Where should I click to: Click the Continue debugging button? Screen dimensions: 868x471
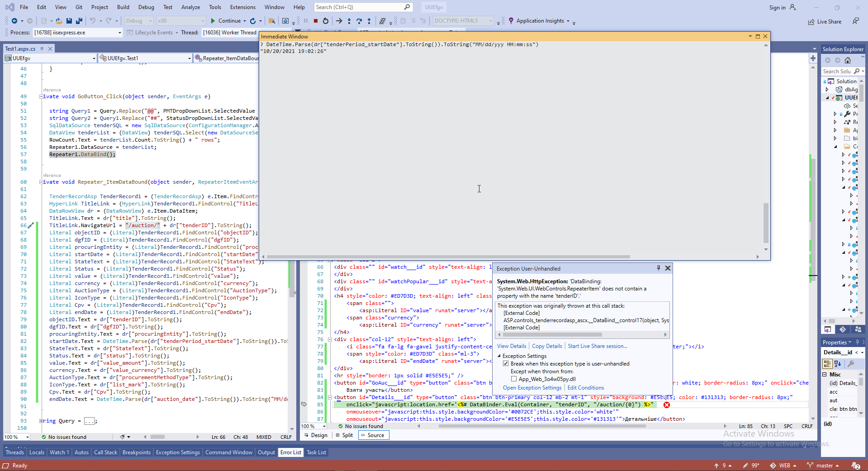(x=225, y=21)
